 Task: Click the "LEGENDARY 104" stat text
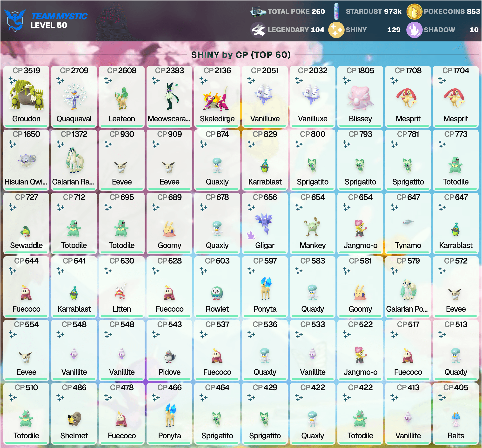click(296, 30)
